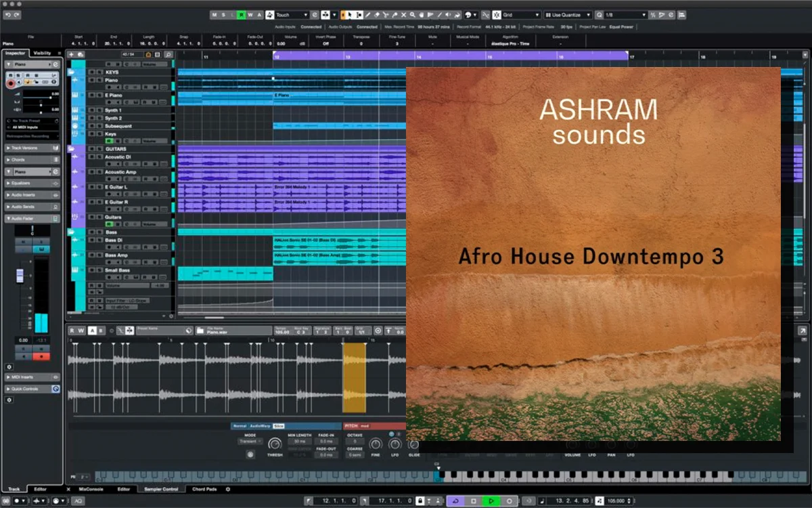Open the sample file folder icon beside Piano.wav
This screenshot has width=812, height=508.
tap(200, 331)
